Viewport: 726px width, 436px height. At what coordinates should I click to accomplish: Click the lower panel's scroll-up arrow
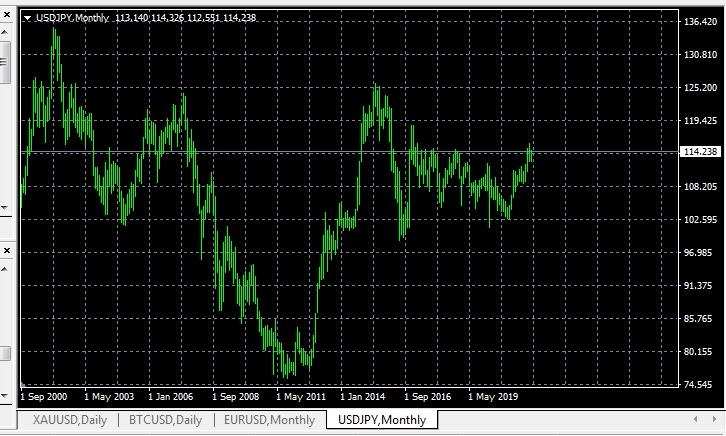point(4,268)
